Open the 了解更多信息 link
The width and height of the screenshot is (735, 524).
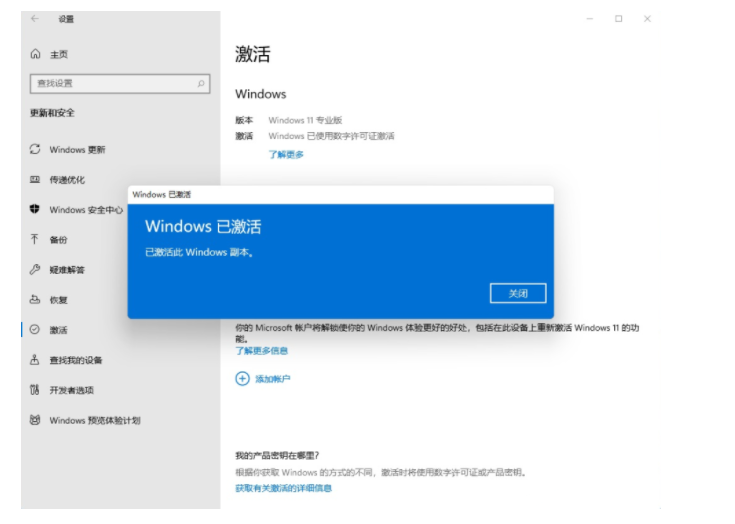pyautogui.click(x=262, y=351)
